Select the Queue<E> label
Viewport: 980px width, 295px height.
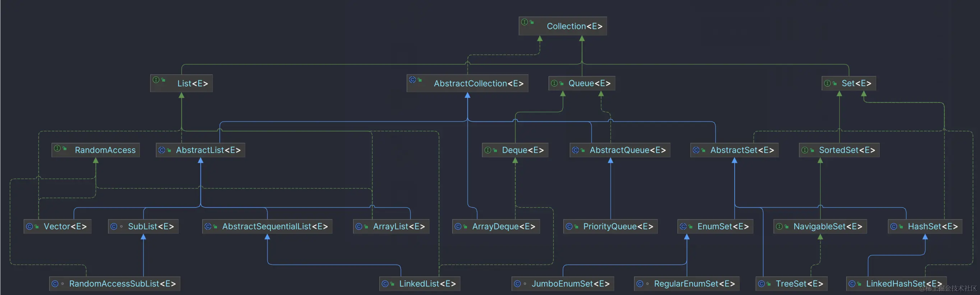(589, 83)
